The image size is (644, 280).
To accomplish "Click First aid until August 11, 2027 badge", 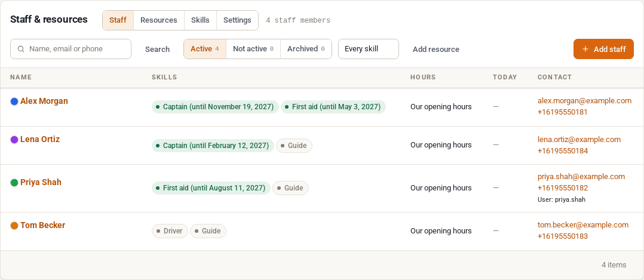I will point(211,188).
